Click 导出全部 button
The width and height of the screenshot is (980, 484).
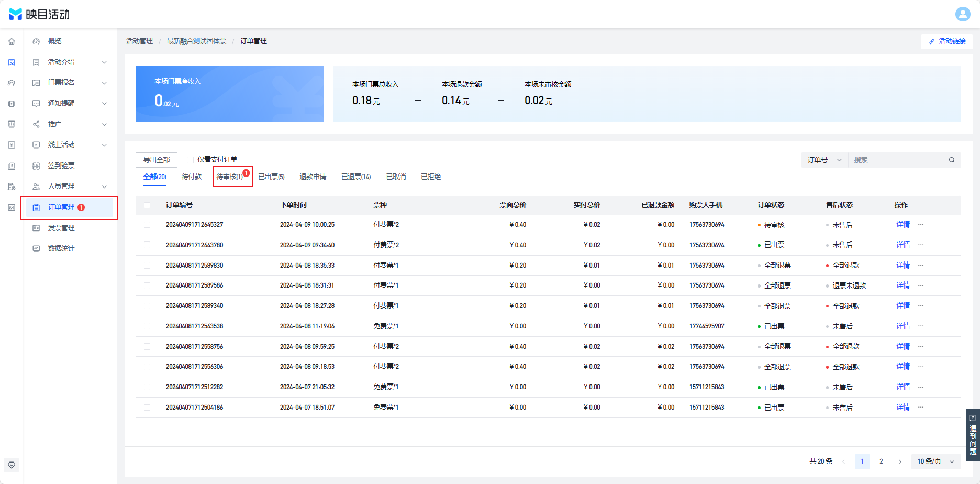point(157,160)
